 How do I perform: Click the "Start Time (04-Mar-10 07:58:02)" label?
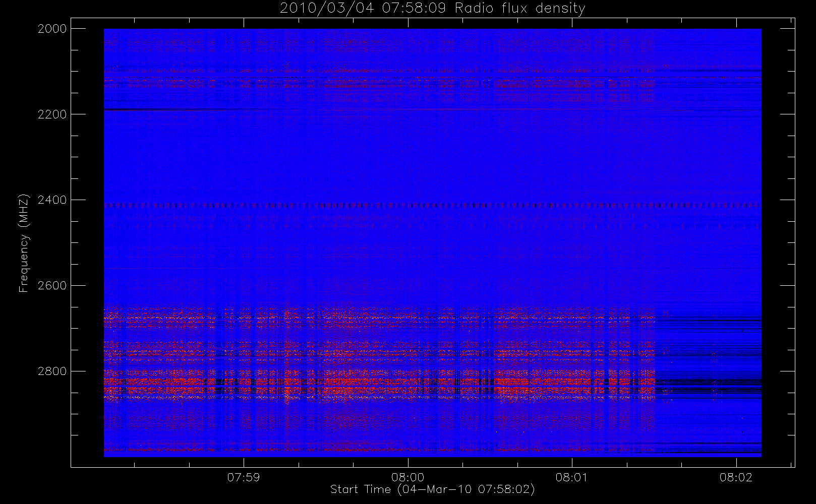pos(432,489)
